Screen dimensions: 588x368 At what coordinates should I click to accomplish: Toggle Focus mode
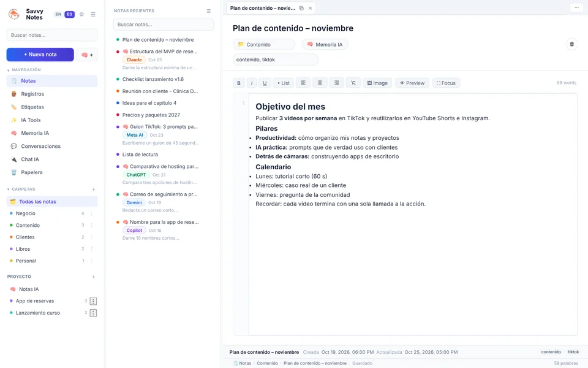pyautogui.click(x=446, y=83)
